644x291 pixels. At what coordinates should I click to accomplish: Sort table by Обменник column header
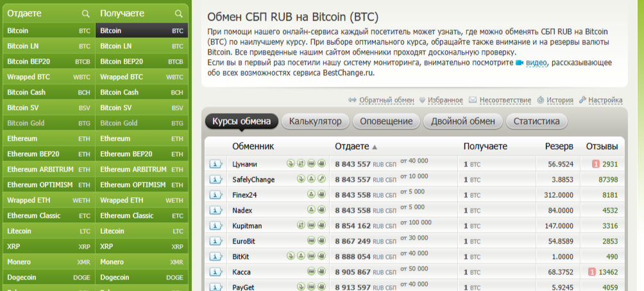253,146
